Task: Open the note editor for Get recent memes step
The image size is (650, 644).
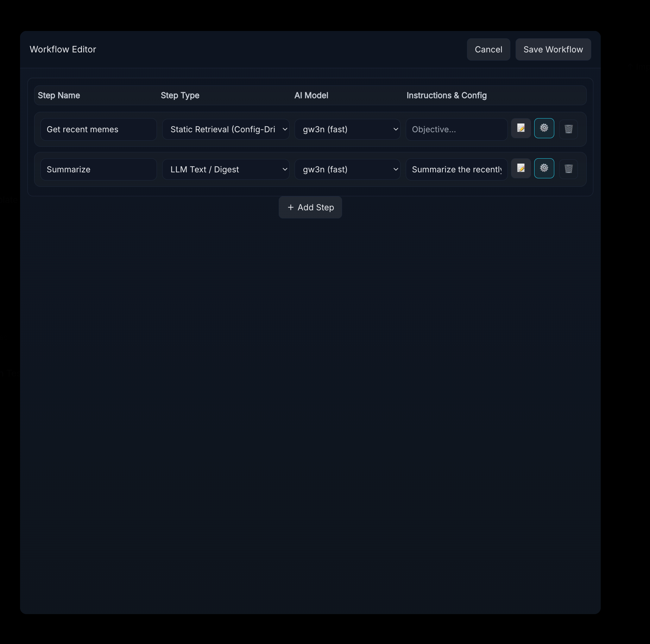Action: (x=521, y=128)
